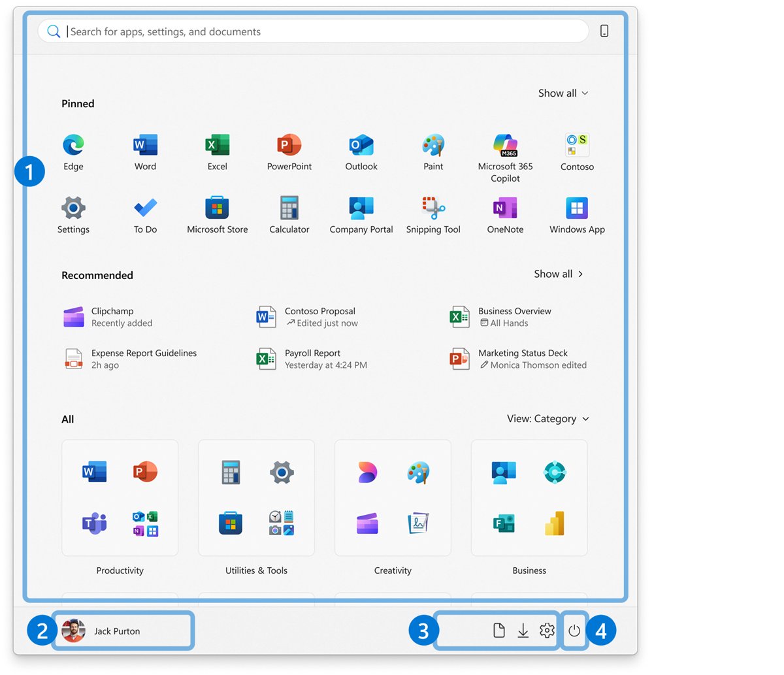784x675 pixels.
Task: Launch OneNote from Pinned
Action: tap(506, 208)
